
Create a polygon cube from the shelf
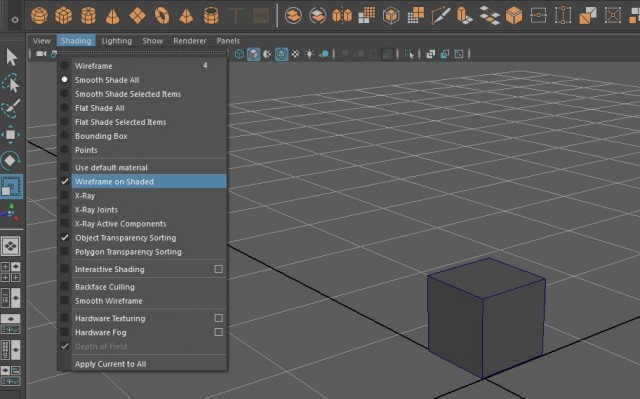[x=63, y=16]
